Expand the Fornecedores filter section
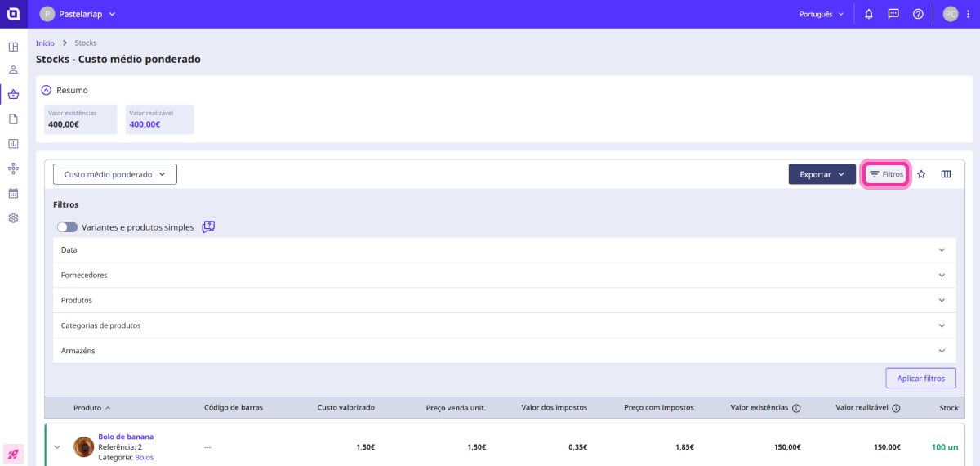980x466 pixels. pos(504,275)
